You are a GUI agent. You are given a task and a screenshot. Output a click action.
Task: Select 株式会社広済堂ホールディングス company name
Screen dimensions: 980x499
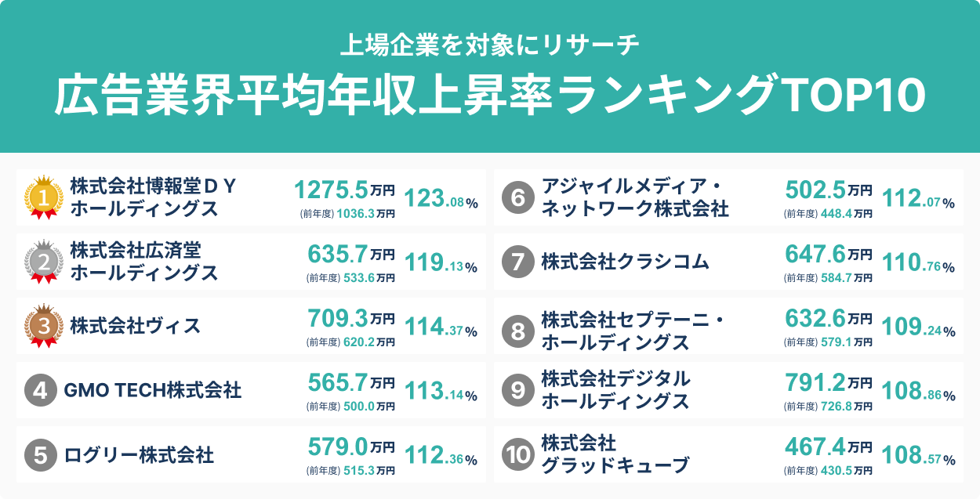click(144, 262)
